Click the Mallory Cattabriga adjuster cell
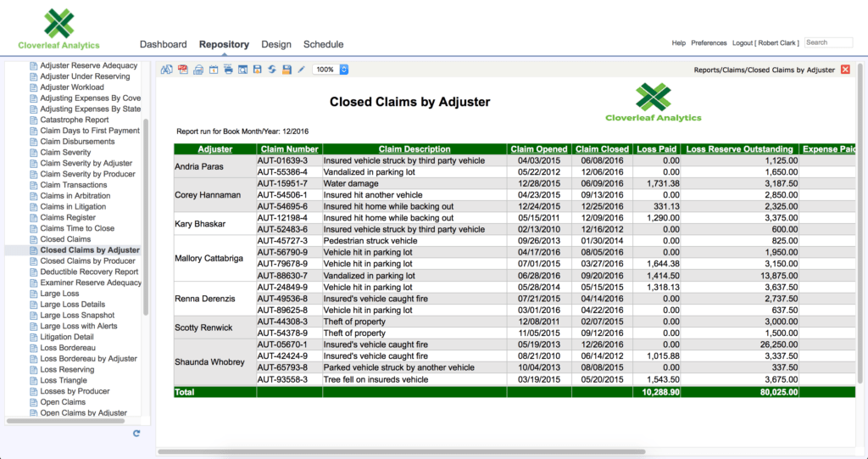Viewport: 868px width, 459px height. [x=214, y=258]
